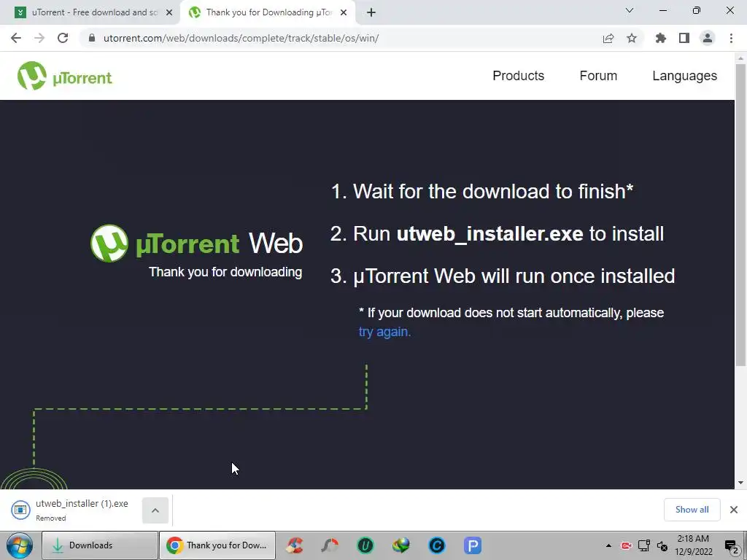The width and height of the screenshot is (747, 560).
Task: Click Thank you for downloading text
Action: pos(225,272)
